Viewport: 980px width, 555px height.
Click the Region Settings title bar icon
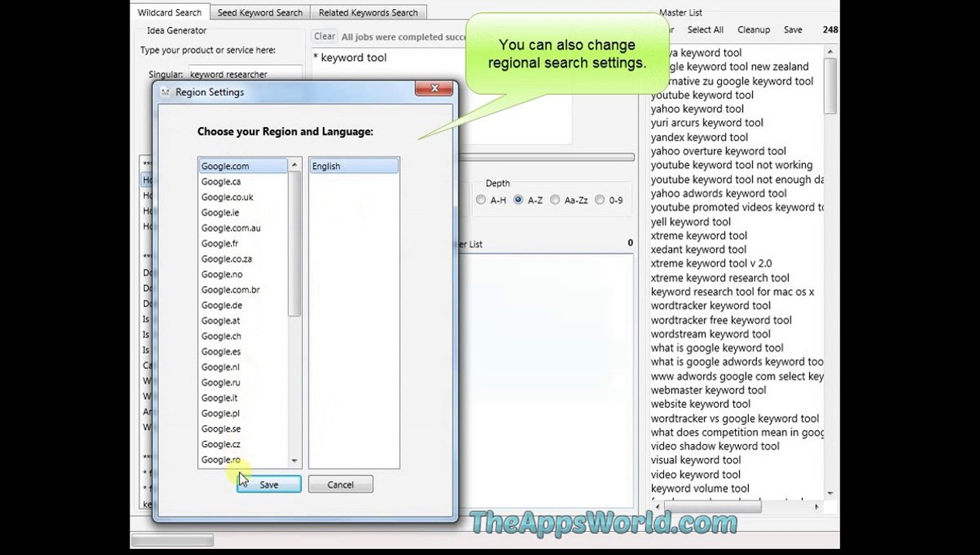(165, 92)
